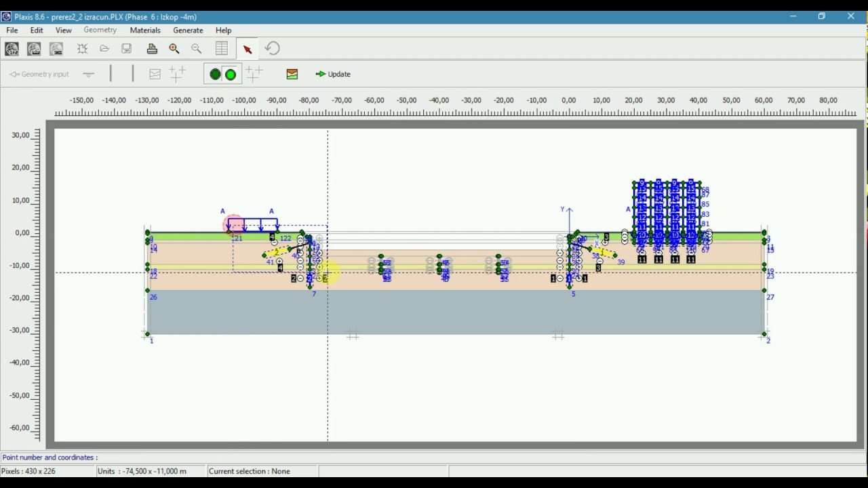868x488 pixels.
Task: Click the blue building frame structure
Action: coord(667,212)
